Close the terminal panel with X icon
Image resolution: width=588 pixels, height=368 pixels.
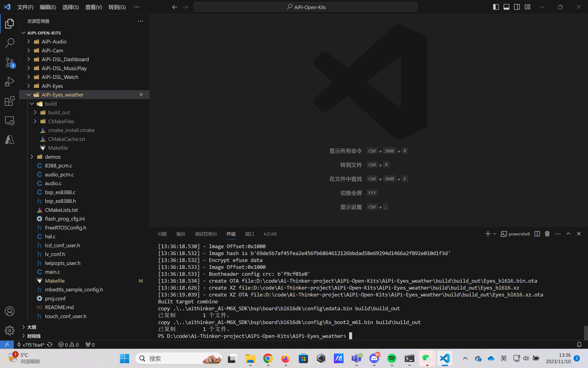tap(579, 234)
